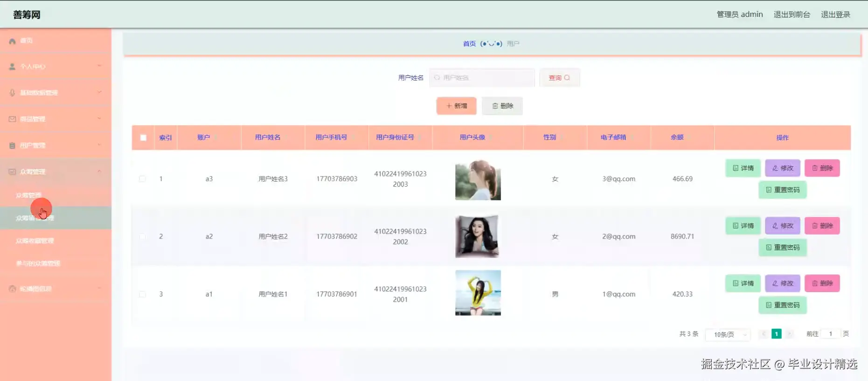The image size is (868, 381).
Task: Open avatar thumbnail of 用户姓名1
Action: pos(478,293)
